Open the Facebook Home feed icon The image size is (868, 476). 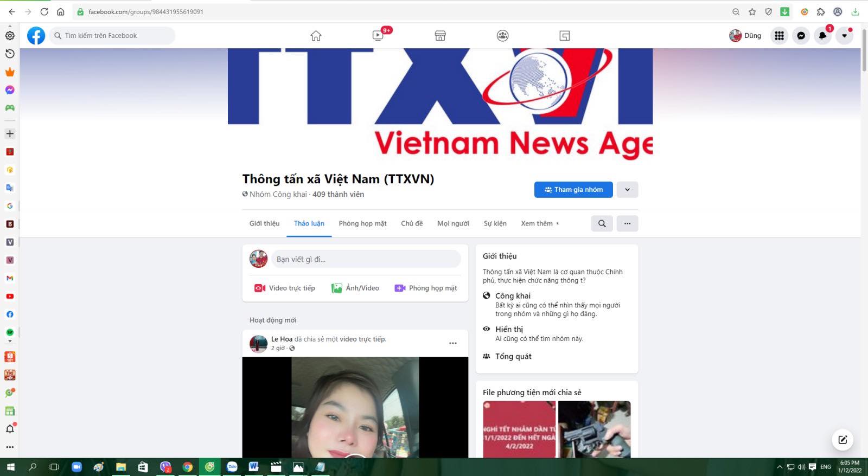[316, 36]
